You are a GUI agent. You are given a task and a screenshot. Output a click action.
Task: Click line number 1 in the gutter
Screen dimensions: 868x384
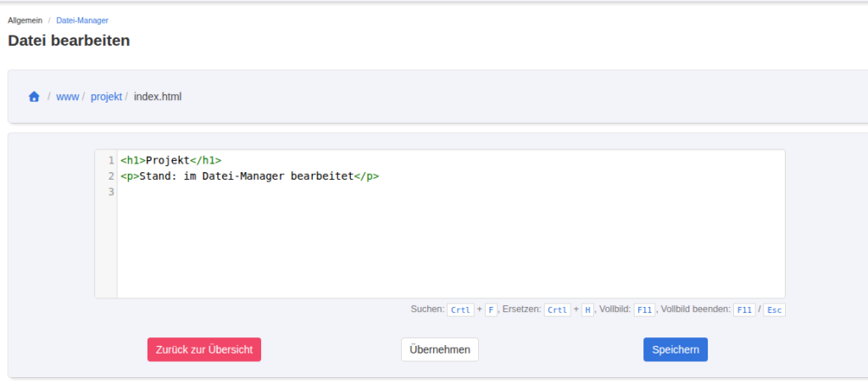[111, 160]
